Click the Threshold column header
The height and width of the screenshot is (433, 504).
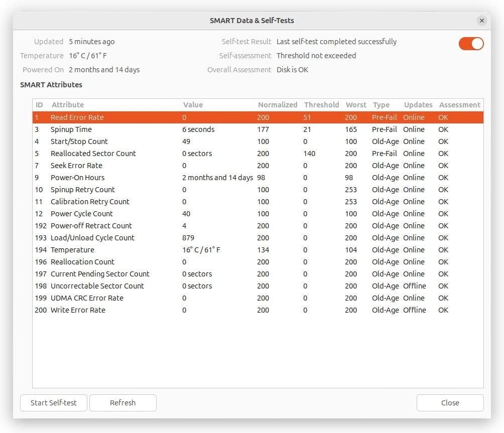click(x=321, y=105)
